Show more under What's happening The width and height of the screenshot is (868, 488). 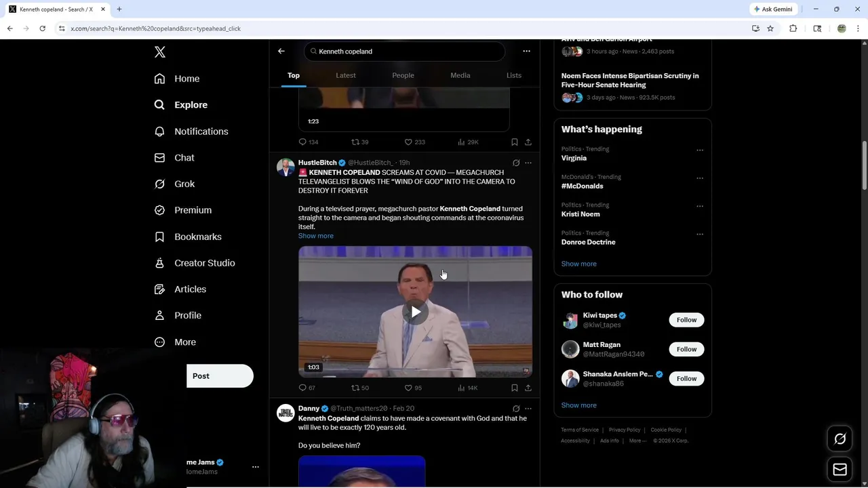point(578,264)
